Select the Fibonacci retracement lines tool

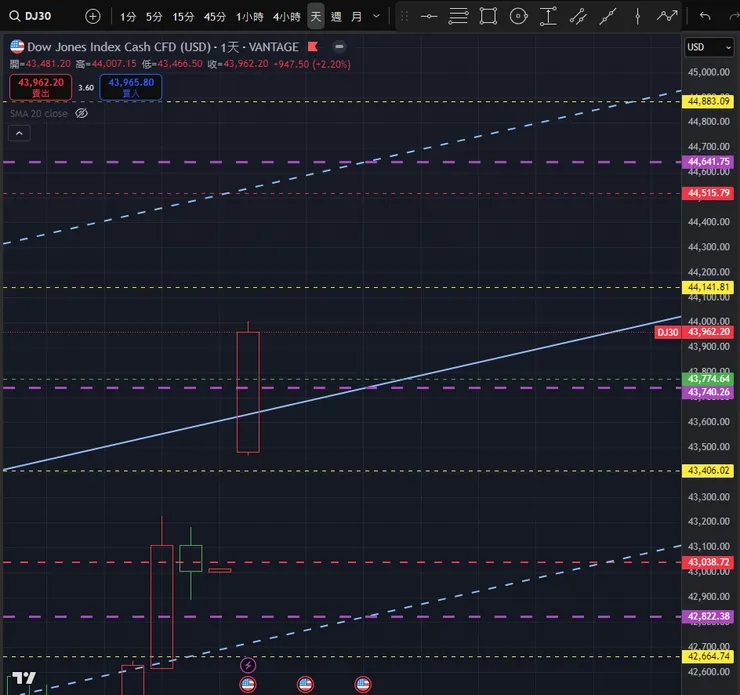coord(458,17)
